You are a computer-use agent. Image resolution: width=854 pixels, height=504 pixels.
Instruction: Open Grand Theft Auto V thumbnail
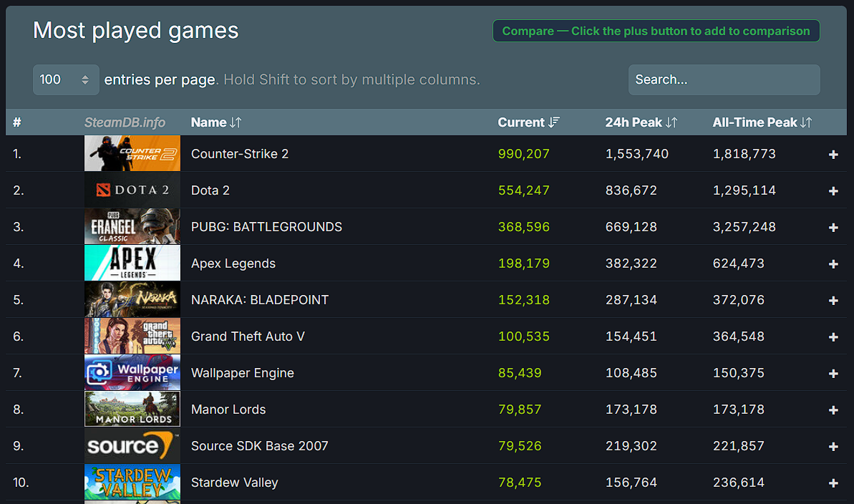pos(132,336)
